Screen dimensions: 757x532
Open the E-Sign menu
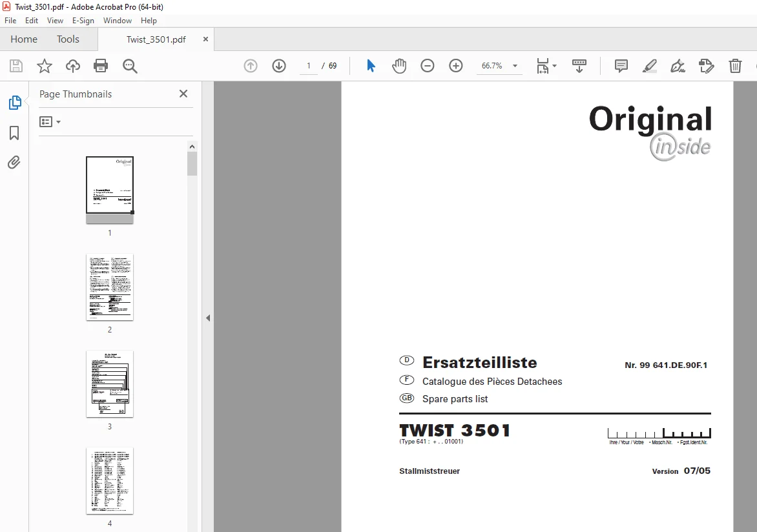coord(83,20)
